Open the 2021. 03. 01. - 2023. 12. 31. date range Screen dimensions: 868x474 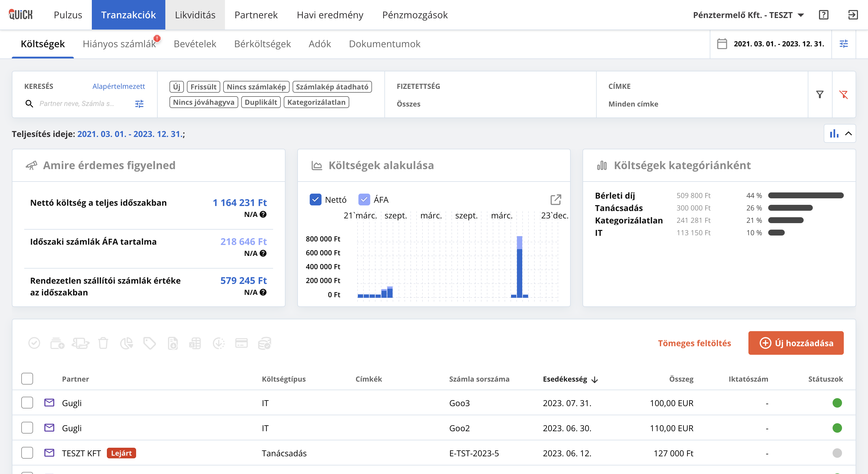(x=779, y=44)
